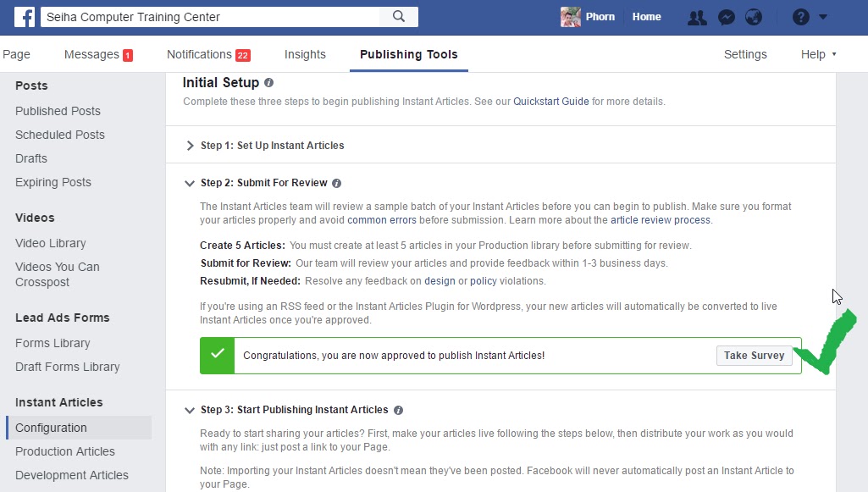This screenshot has height=492, width=868.
Task: Open the account dropdown arrow in top bar
Action: [823, 17]
